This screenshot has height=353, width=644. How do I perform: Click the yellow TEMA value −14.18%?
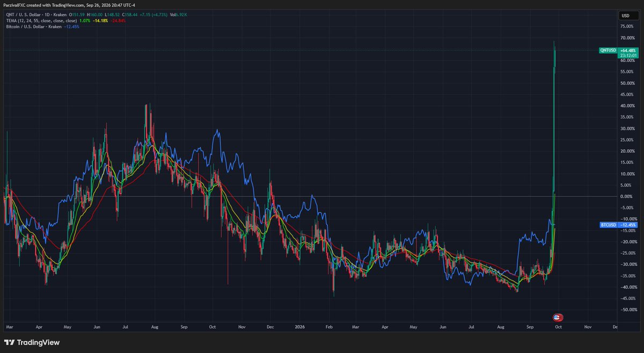100,20
